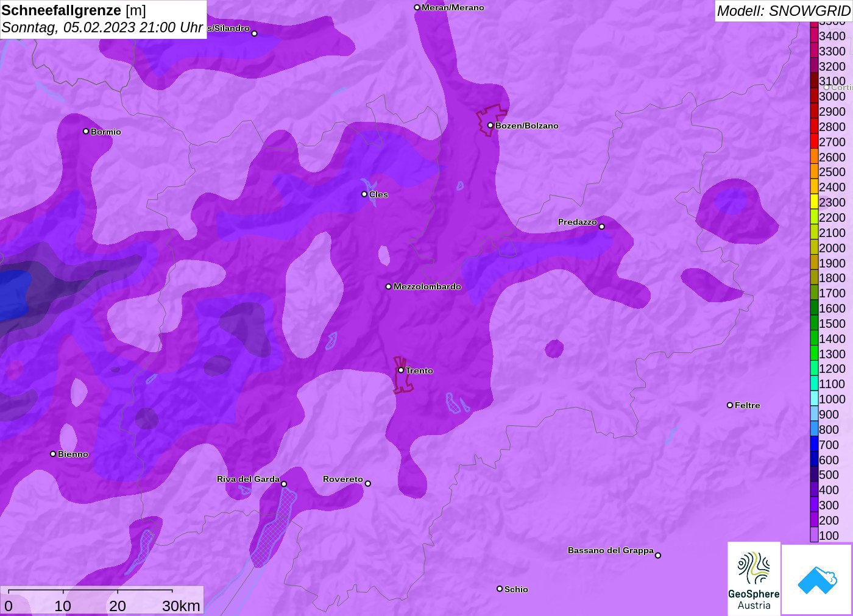Click the Schio marker dot
853x616 pixels.
(x=500, y=589)
